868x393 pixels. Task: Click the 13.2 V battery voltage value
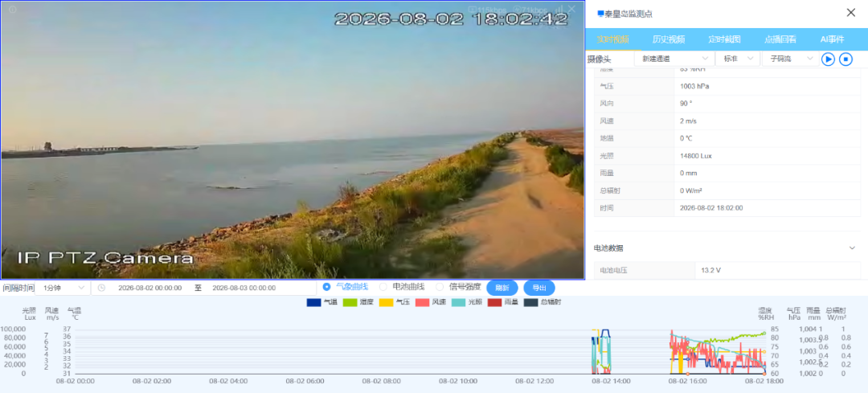tap(710, 271)
